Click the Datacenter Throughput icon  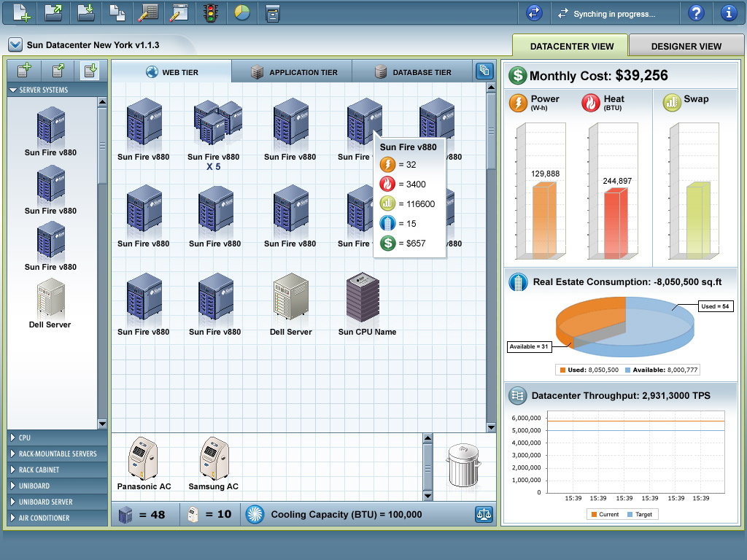517,395
